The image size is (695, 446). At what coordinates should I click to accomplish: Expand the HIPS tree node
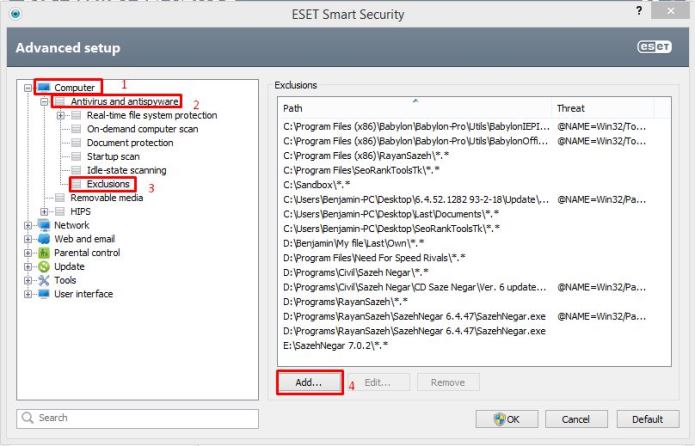(x=45, y=211)
